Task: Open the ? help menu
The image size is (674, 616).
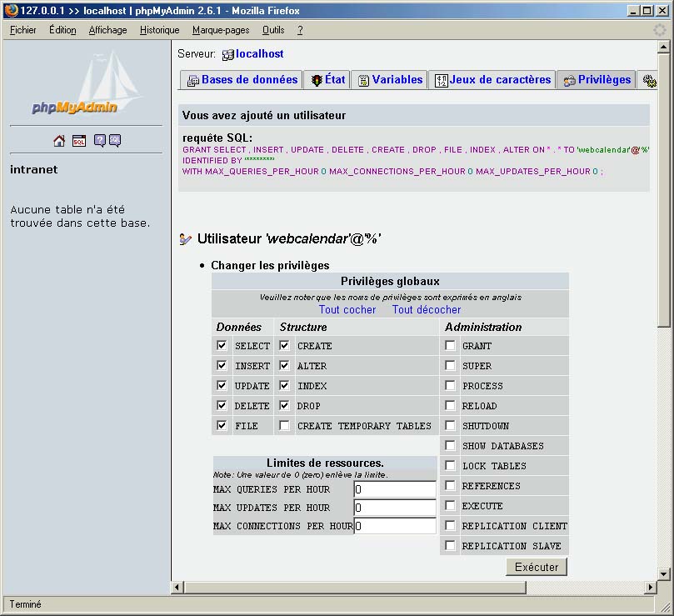Action: pos(300,30)
